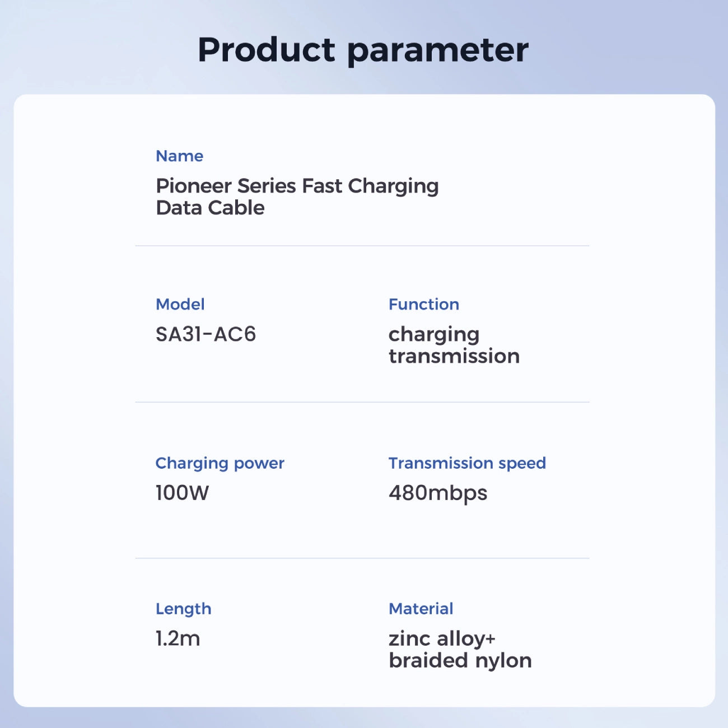The image size is (728, 728).
Task: Select the 100W charging power value
Action: pos(182,493)
